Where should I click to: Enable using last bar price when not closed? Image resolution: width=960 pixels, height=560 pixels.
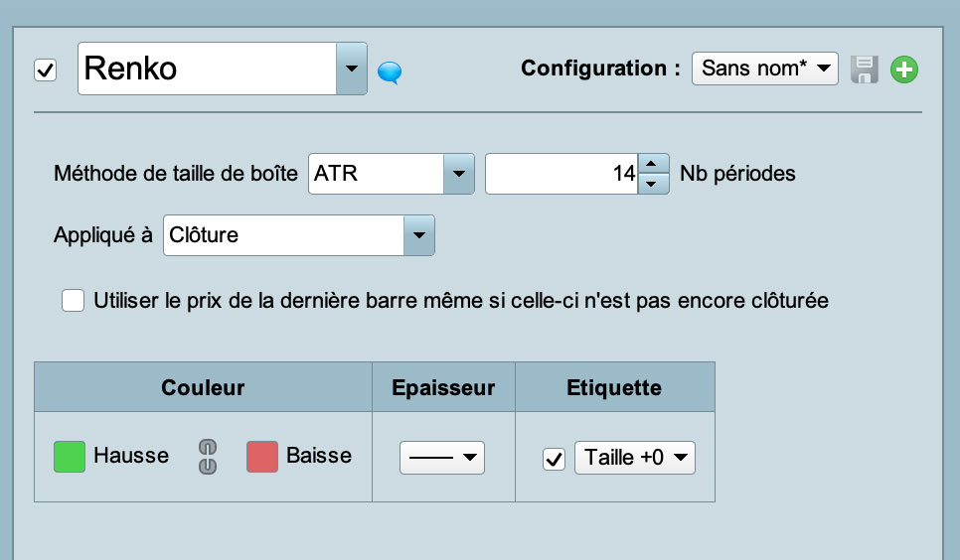(x=73, y=300)
